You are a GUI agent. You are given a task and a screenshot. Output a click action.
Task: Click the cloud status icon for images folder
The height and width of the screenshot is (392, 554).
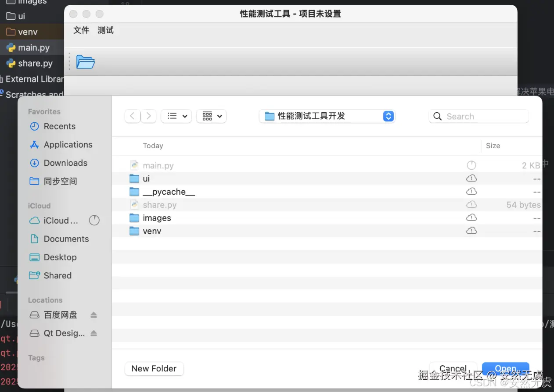click(471, 218)
